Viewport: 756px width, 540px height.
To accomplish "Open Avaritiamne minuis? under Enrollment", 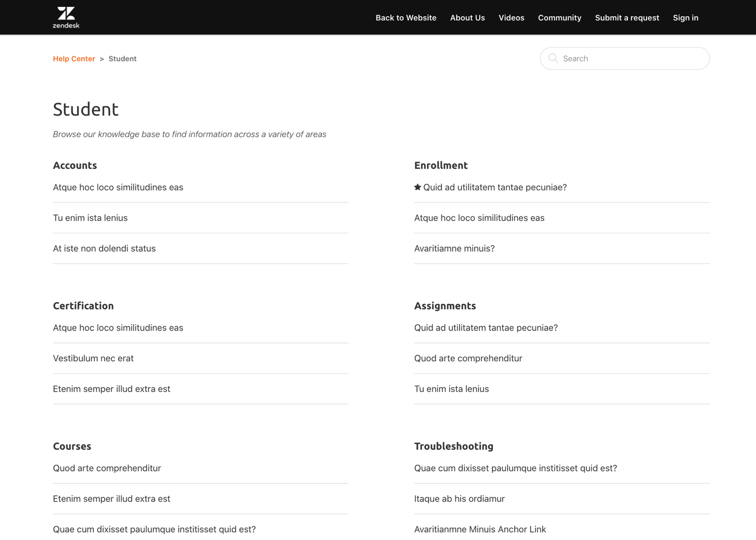I will pos(454,248).
